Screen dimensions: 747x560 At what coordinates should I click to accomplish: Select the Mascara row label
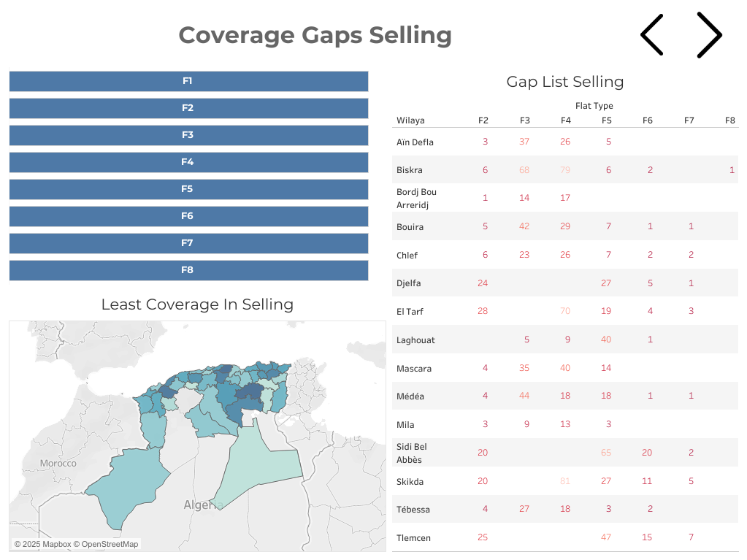point(414,369)
